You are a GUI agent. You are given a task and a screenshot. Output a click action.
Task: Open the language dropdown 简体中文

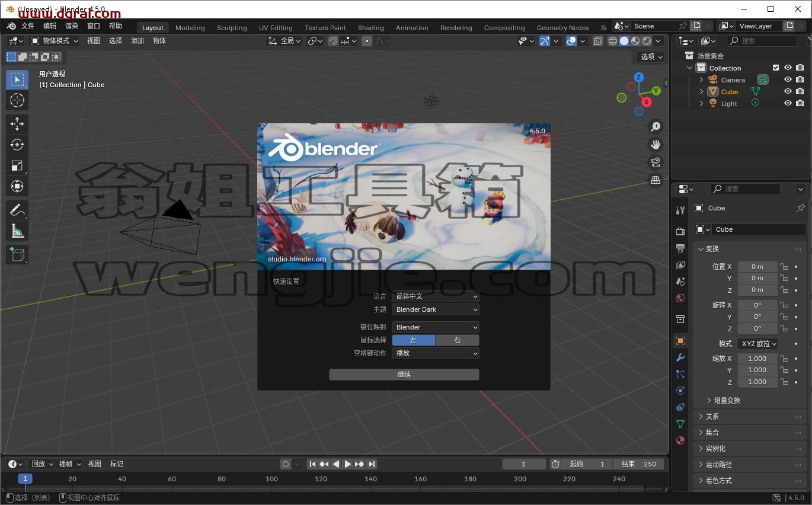[435, 296]
